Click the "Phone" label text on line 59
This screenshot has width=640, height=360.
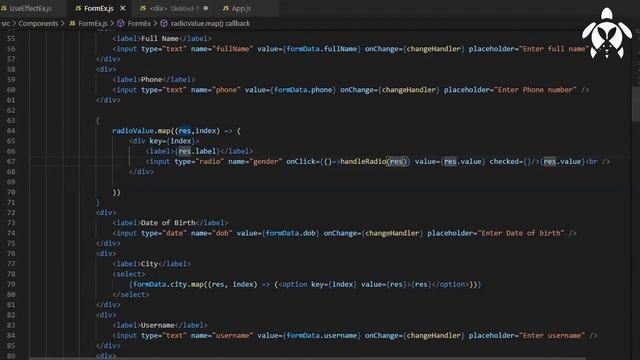[x=151, y=79]
